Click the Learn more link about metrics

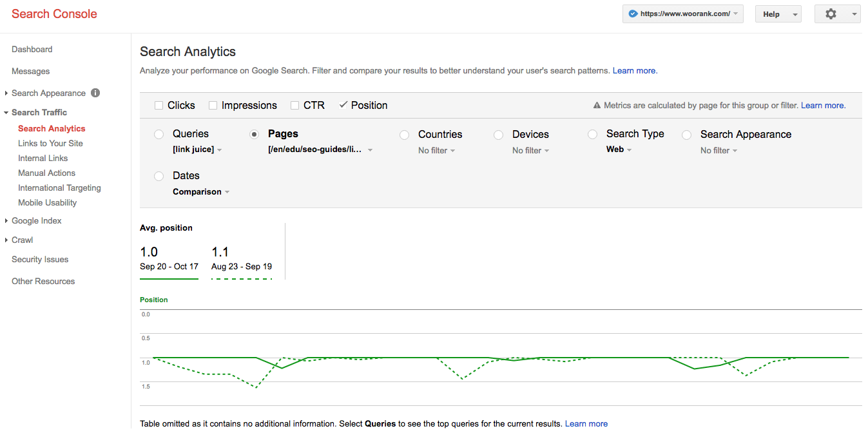coord(823,105)
